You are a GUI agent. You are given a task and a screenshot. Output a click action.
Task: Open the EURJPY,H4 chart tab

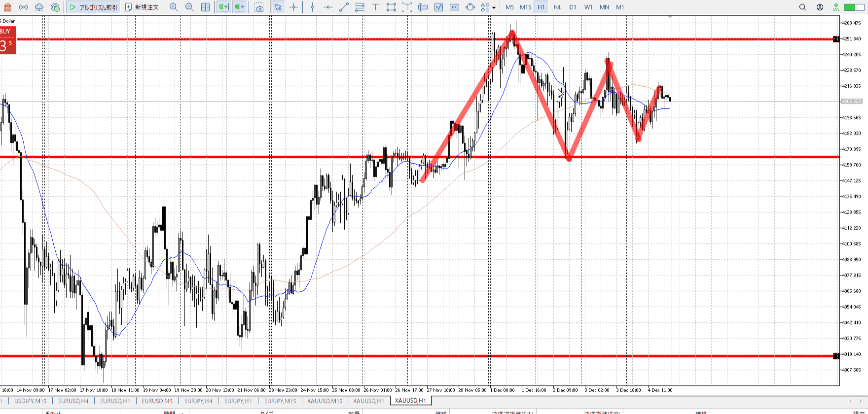tap(198, 401)
